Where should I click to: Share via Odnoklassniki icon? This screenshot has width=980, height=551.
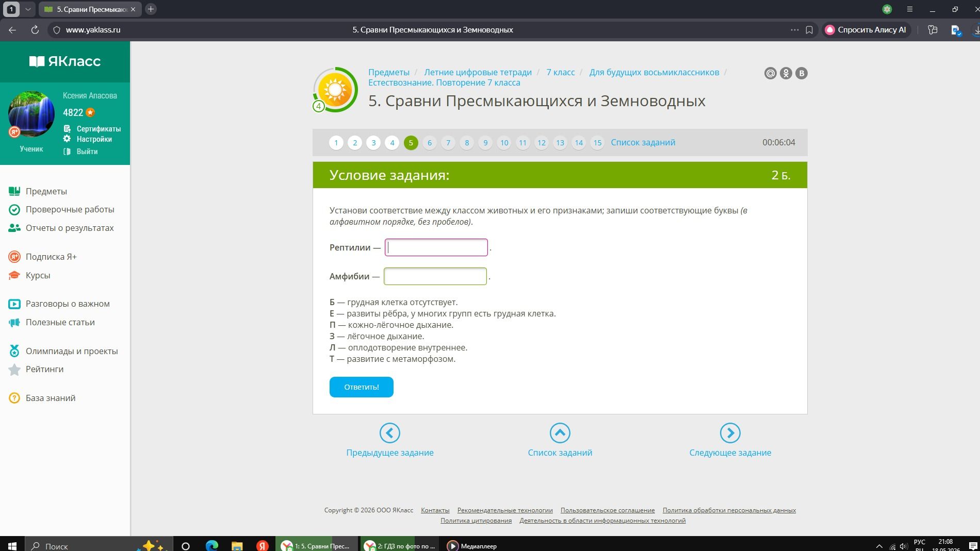786,73
